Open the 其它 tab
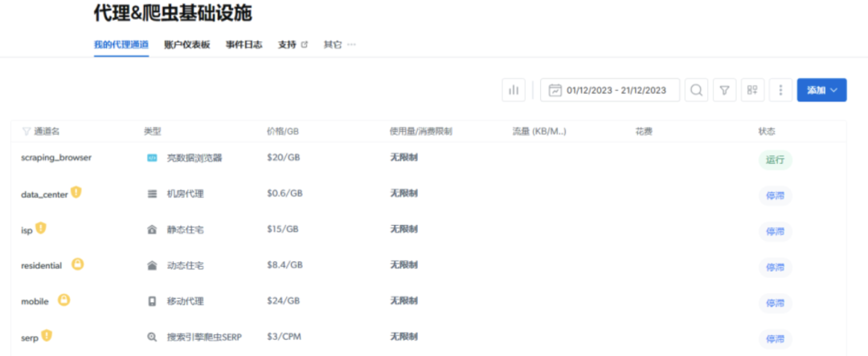868x356 pixels. [x=333, y=45]
